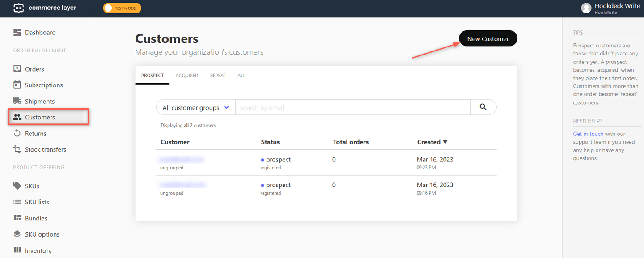Switch to the ACQUIRED tab
The width and height of the screenshot is (644, 258).
186,75
